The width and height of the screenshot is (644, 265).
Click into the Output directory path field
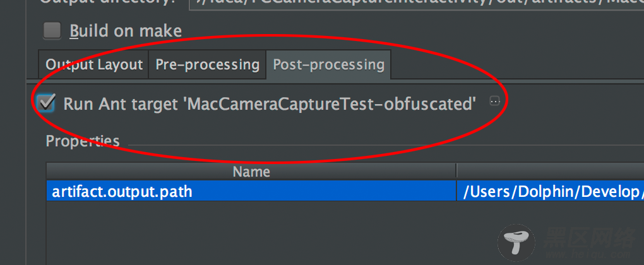[x=417, y=3]
